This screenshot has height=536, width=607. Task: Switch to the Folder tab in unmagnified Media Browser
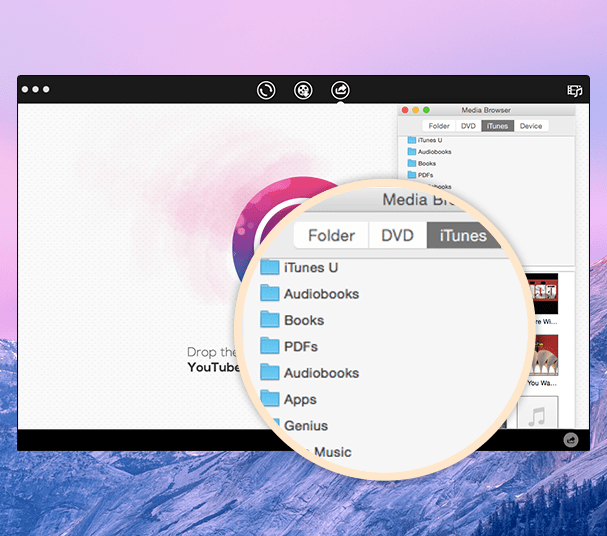[x=439, y=126]
